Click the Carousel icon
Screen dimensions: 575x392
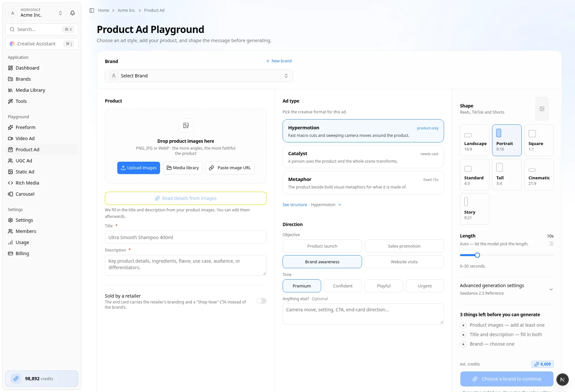click(x=10, y=194)
